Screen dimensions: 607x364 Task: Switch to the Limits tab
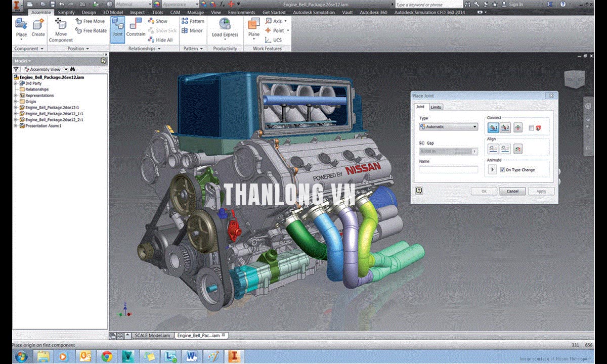pyautogui.click(x=436, y=107)
